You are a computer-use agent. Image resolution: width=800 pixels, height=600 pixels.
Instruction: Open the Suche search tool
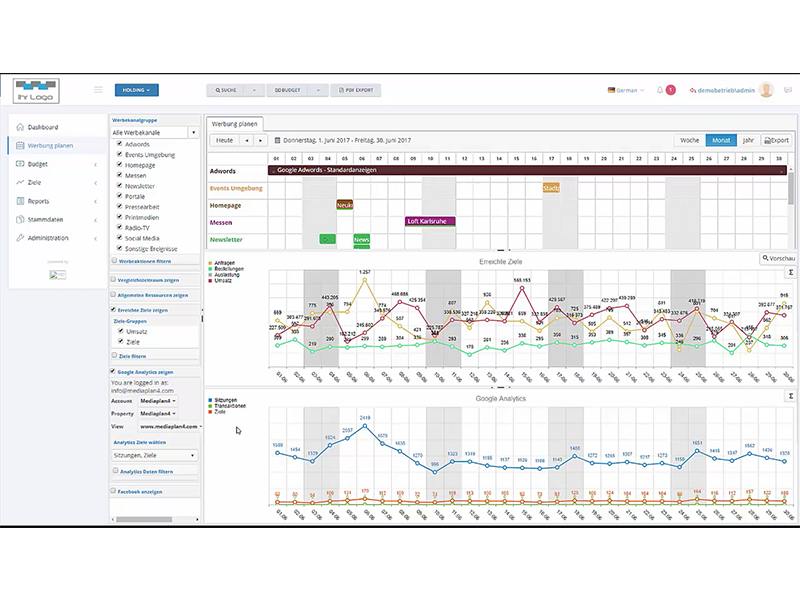tap(228, 89)
